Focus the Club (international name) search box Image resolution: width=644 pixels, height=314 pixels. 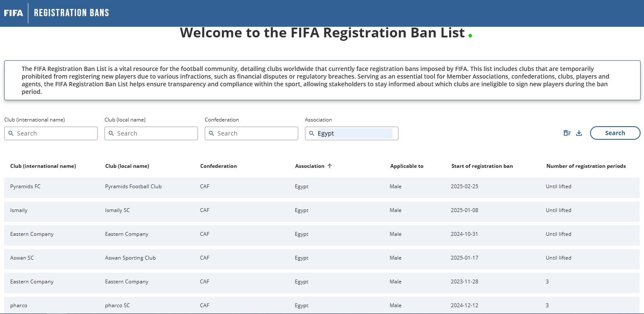click(55, 133)
